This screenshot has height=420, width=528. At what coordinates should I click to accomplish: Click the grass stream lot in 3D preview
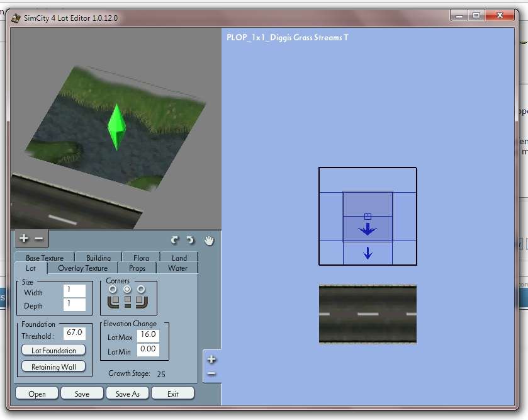pos(115,128)
